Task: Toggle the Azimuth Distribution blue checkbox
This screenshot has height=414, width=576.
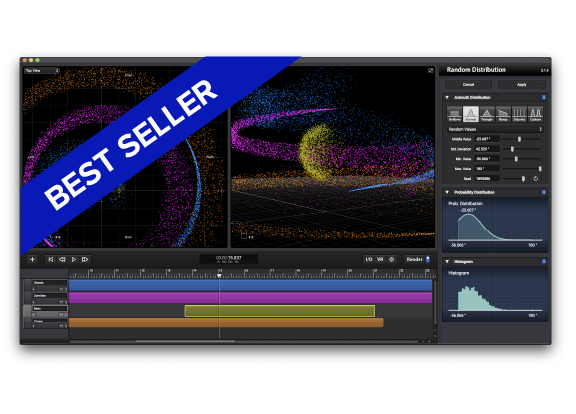Action: click(x=544, y=97)
